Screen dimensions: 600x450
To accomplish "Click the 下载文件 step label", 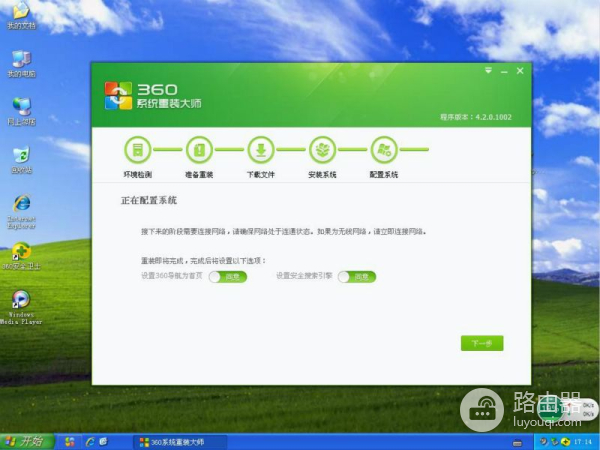I will tap(261, 175).
